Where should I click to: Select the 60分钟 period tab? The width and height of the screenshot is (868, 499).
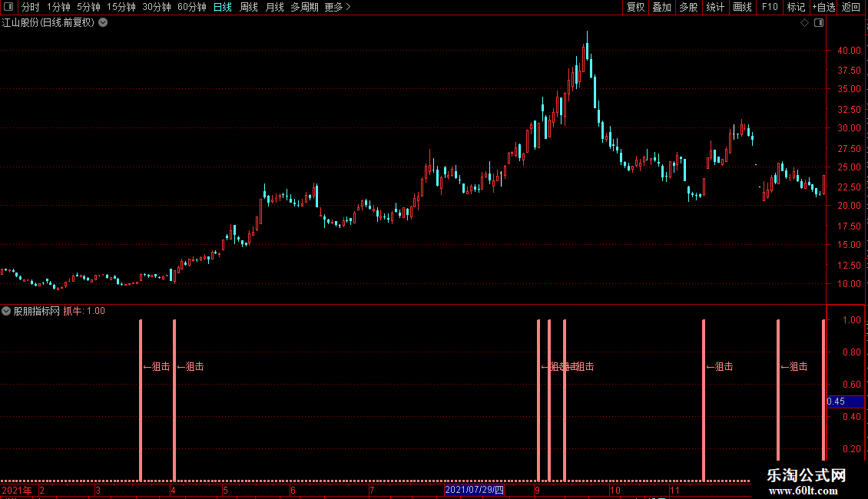tap(191, 7)
